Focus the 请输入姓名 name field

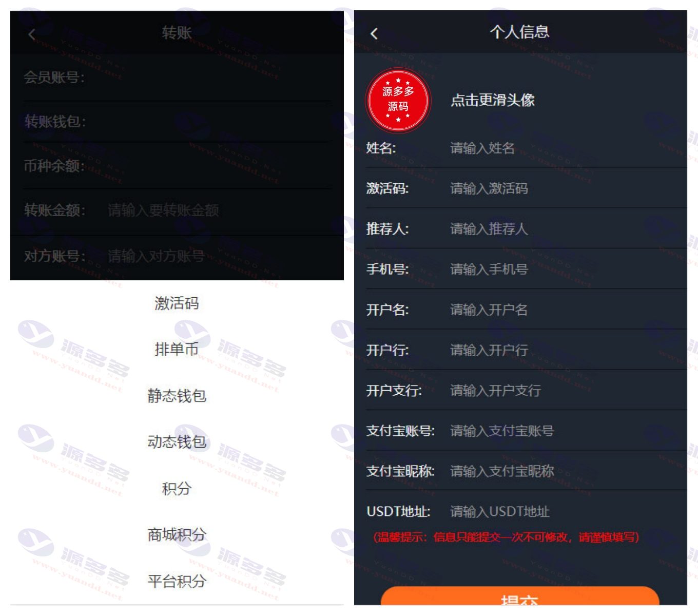[567, 148]
